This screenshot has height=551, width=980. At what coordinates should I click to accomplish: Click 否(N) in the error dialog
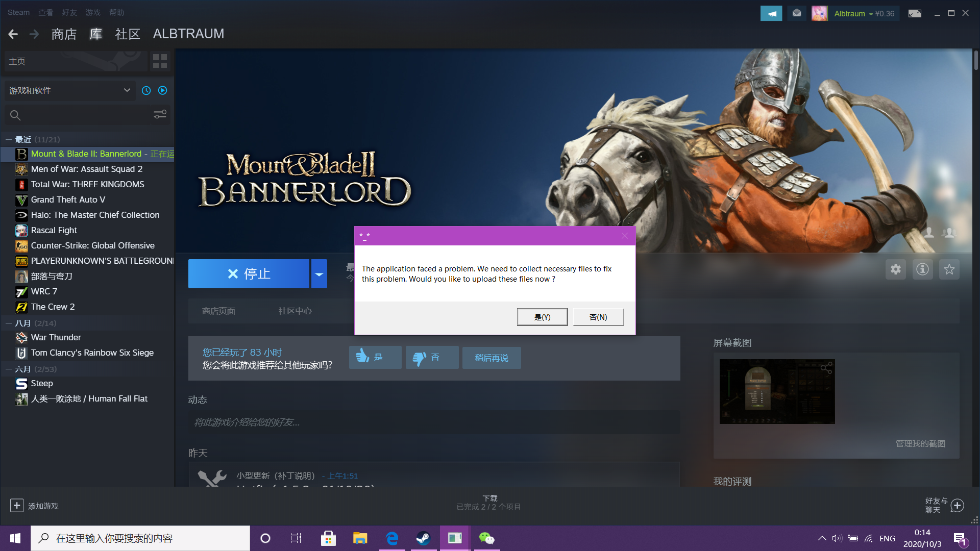click(598, 317)
